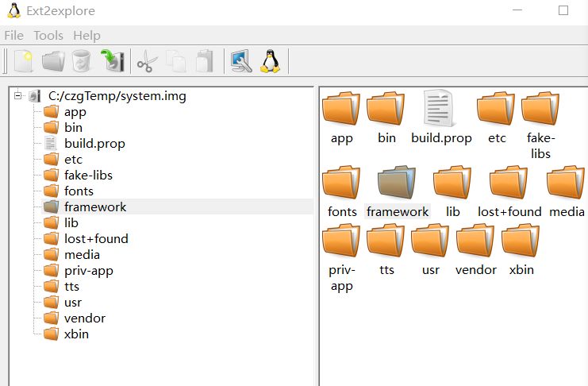The height and width of the screenshot is (386, 588).
Task: Click the lost+found folder icon in right pane
Action: (x=509, y=182)
